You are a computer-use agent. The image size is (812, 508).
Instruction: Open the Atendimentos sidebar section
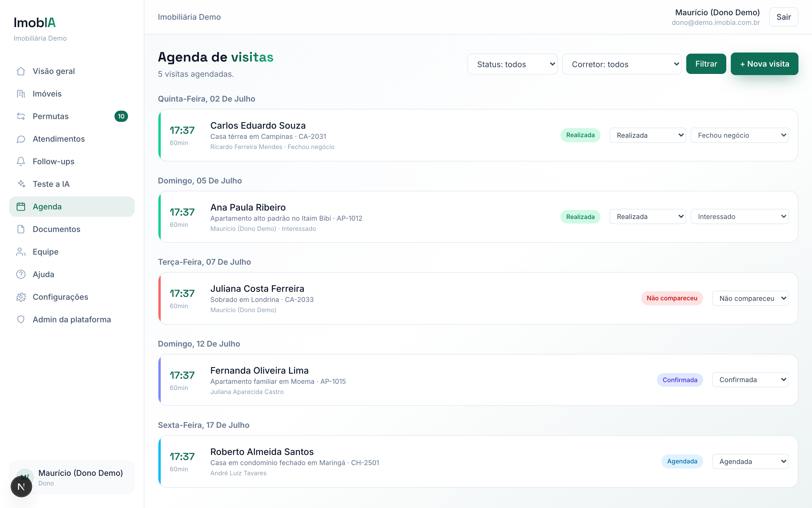click(x=72, y=139)
